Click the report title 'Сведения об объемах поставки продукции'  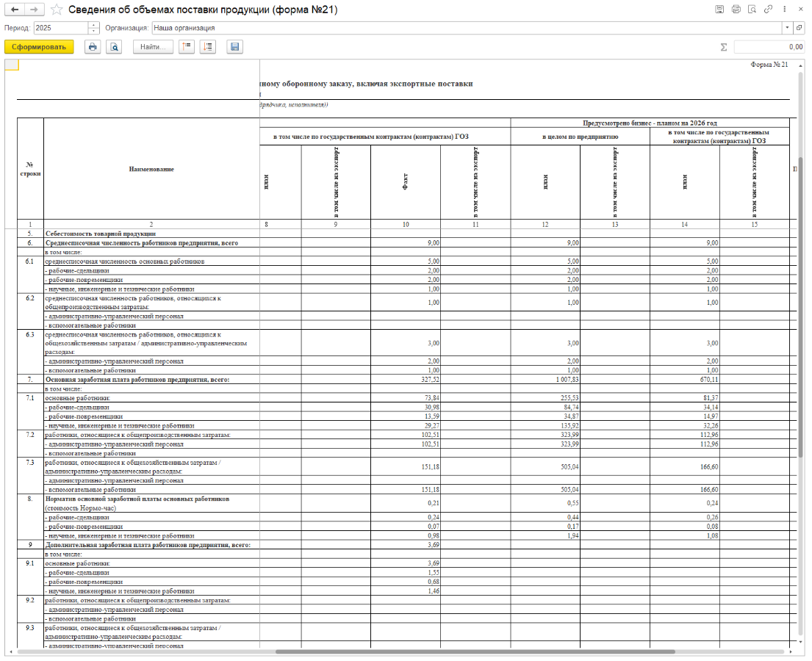click(203, 10)
